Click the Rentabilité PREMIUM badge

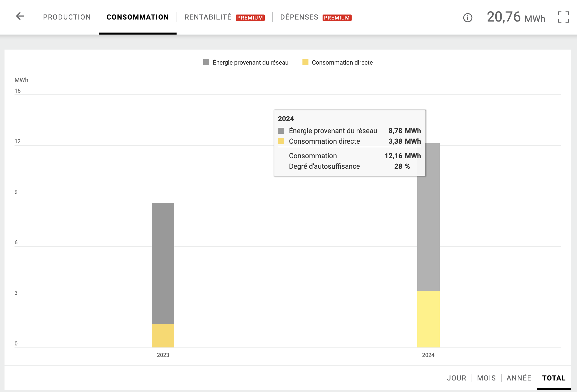(x=250, y=18)
